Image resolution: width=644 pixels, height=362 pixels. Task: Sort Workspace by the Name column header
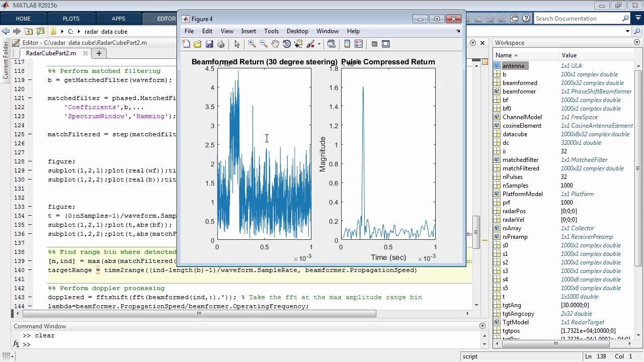(526, 55)
